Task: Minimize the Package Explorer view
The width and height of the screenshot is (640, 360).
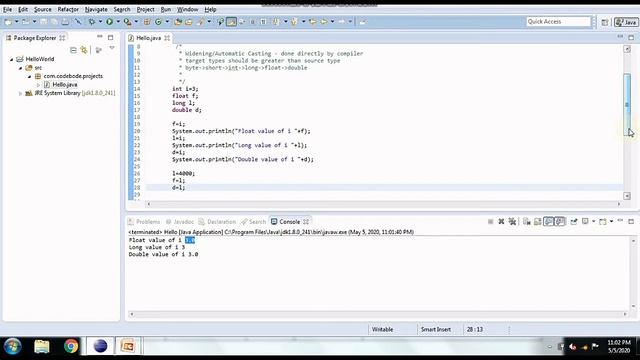Action: click(x=100, y=37)
